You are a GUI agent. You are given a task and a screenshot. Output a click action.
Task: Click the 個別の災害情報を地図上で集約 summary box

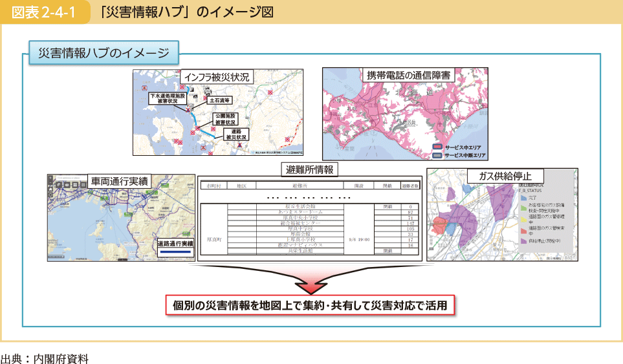310,305
